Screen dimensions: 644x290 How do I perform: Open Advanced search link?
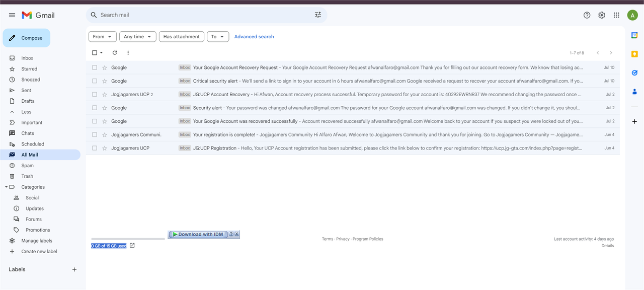coord(254,37)
